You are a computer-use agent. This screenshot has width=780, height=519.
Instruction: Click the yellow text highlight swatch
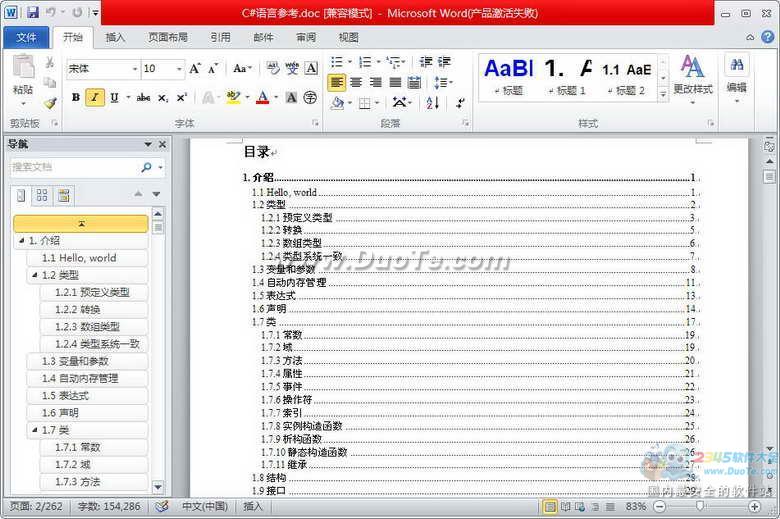[233, 98]
